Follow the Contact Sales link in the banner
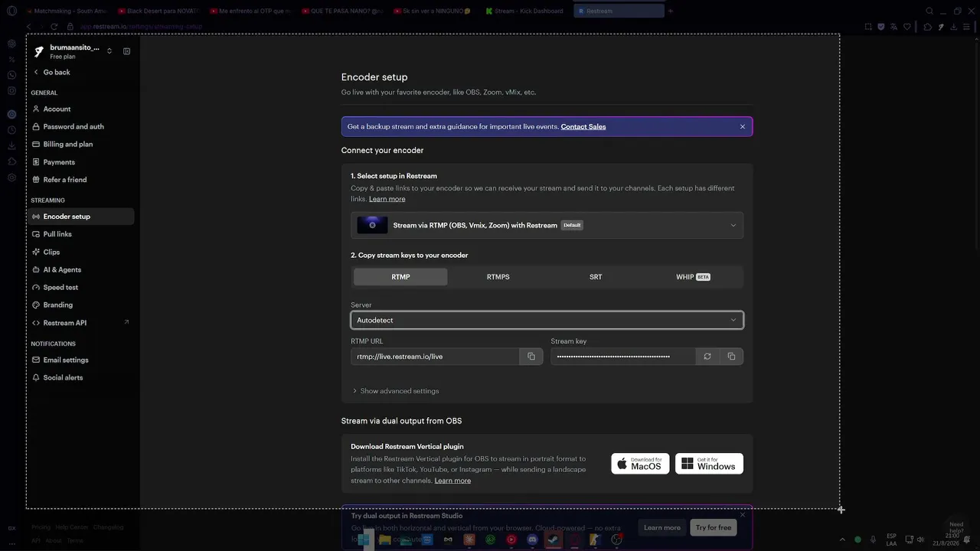This screenshot has width=980, height=551. coord(583,127)
